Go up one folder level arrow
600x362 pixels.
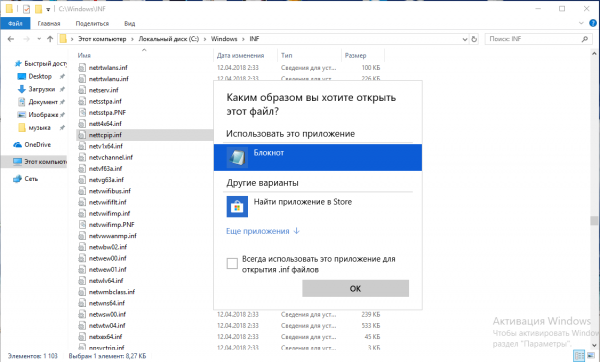(x=50, y=39)
